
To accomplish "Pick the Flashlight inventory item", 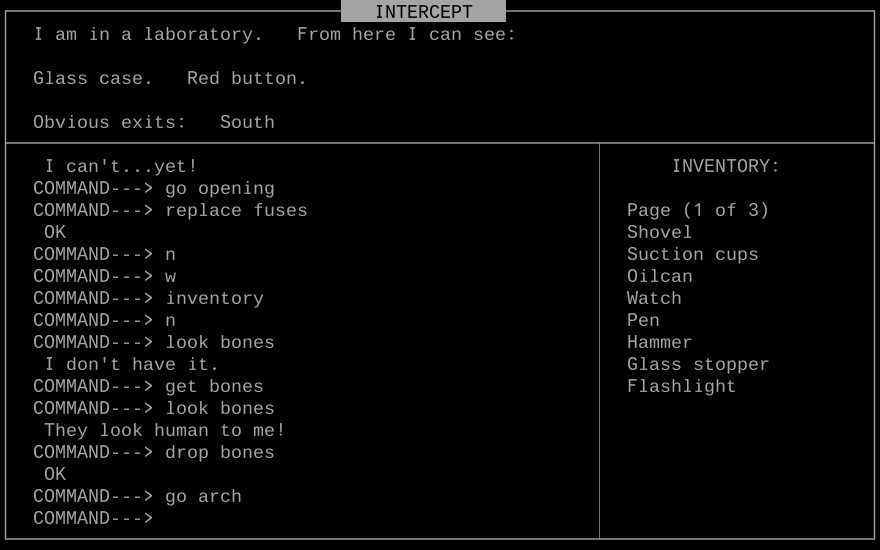I will [681, 386].
